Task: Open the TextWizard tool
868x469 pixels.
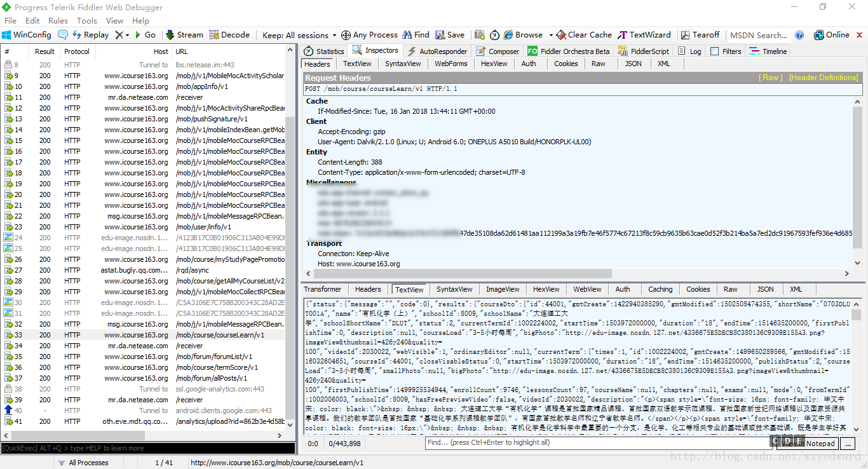Action: tap(644, 35)
